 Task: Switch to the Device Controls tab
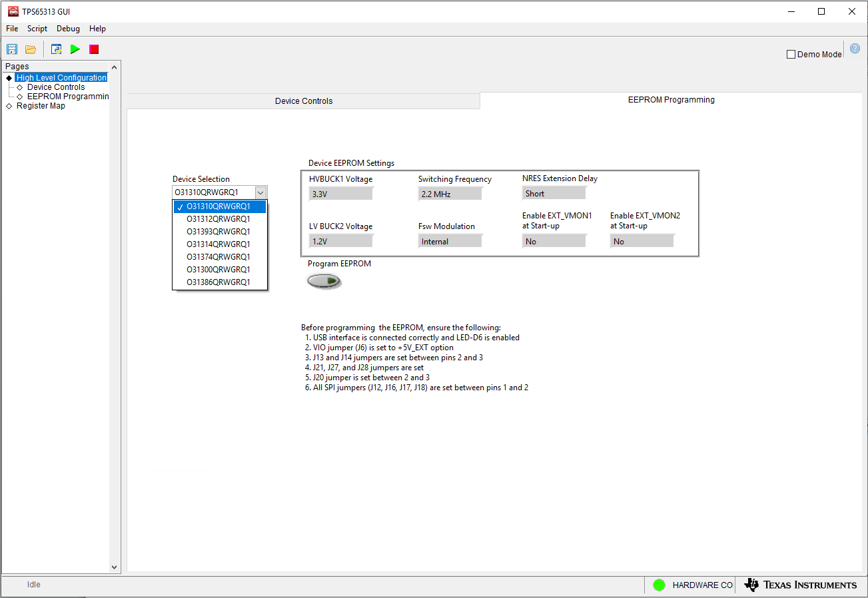coord(304,101)
